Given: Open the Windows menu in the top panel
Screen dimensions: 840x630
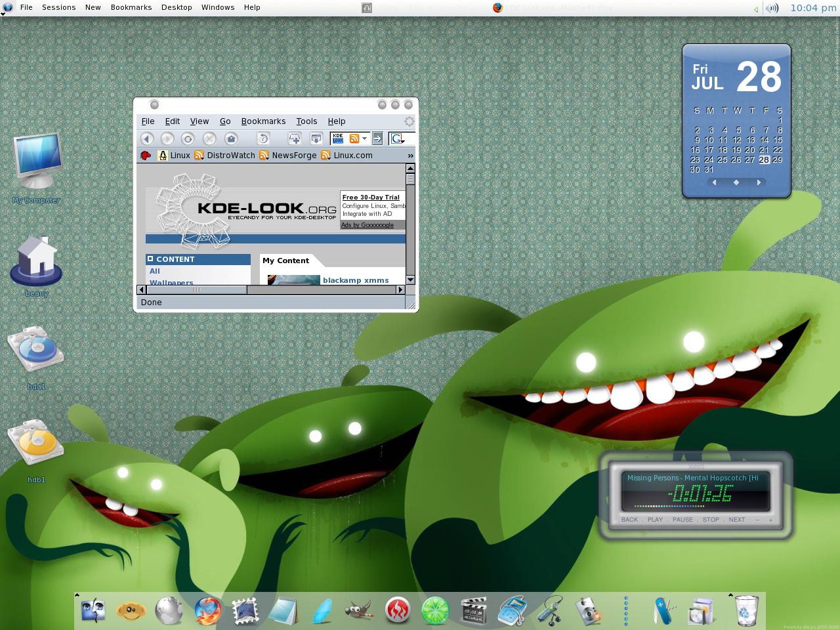Looking at the screenshot, I should point(218,7).
